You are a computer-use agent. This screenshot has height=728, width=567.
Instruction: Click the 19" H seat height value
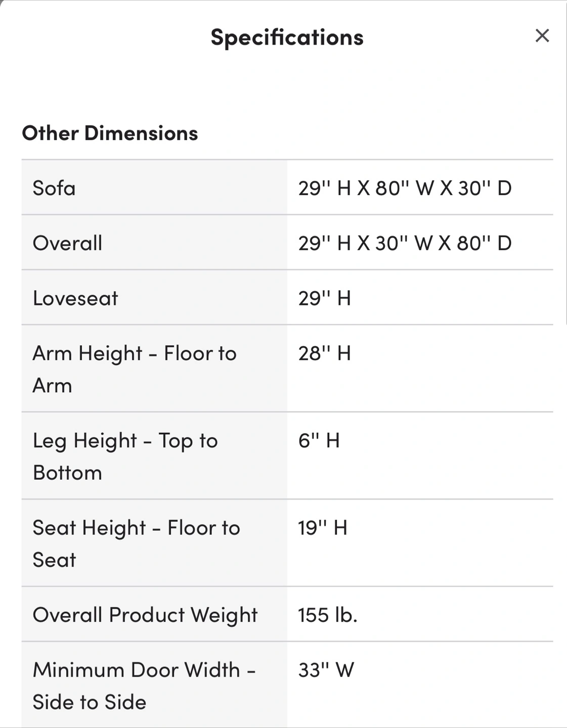point(322,528)
